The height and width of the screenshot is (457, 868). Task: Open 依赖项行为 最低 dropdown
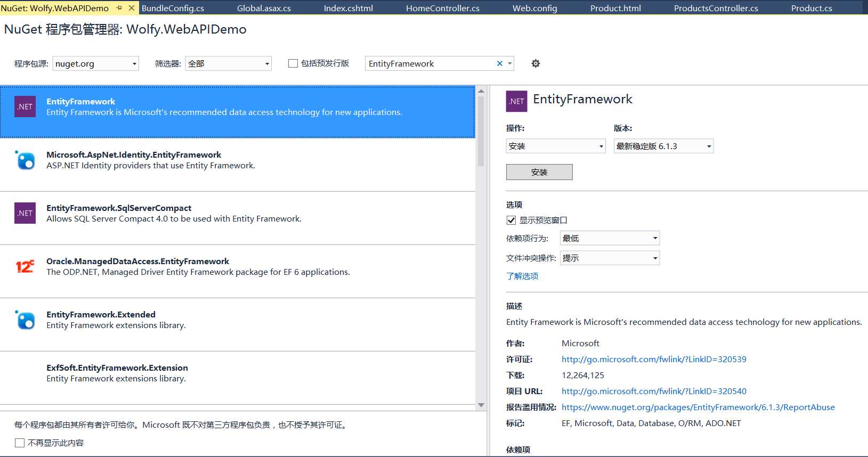(610, 238)
